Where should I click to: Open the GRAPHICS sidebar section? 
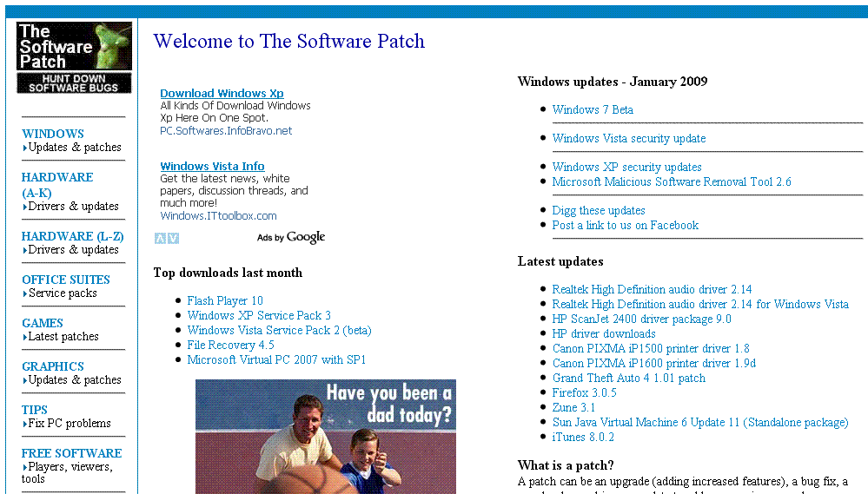click(53, 366)
